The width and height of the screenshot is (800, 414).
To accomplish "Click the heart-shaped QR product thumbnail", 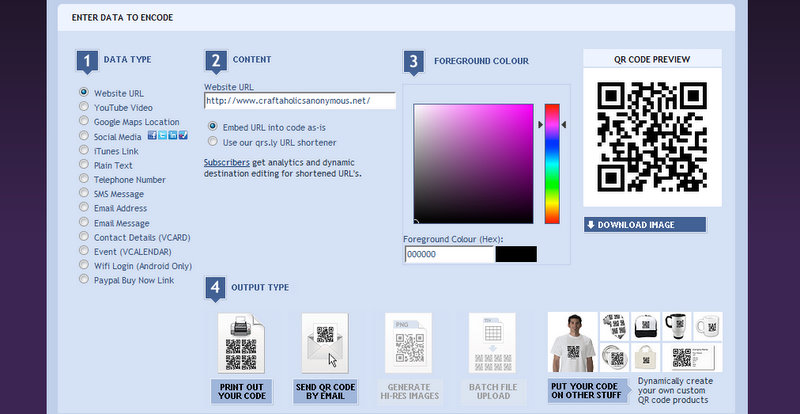I will [x=614, y=327].
